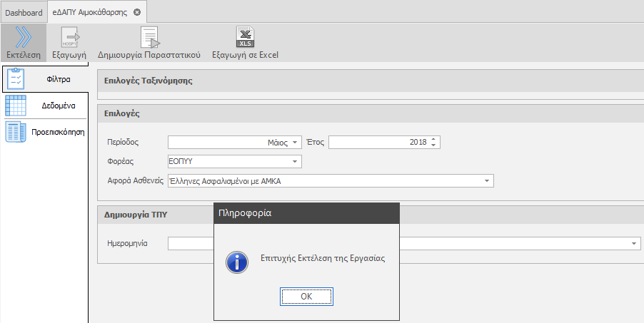Open the Φίλτρα clipboard panel icon
Image resolution: width=644 pixels, height=323 pixels.
16,78
